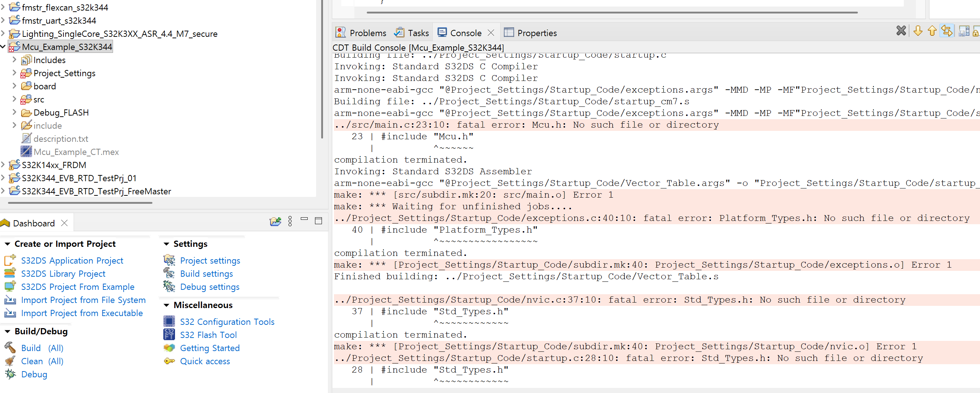This screenshot has width=980, height=393.
Task: Expand the Debug_FLASH folder
Action: (15, 112)
